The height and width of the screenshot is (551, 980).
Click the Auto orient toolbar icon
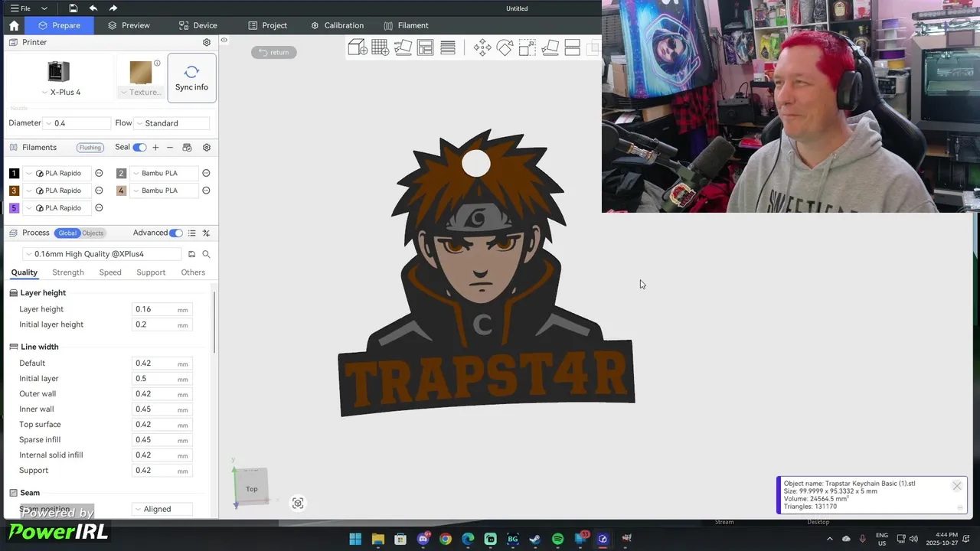(403, 47)
